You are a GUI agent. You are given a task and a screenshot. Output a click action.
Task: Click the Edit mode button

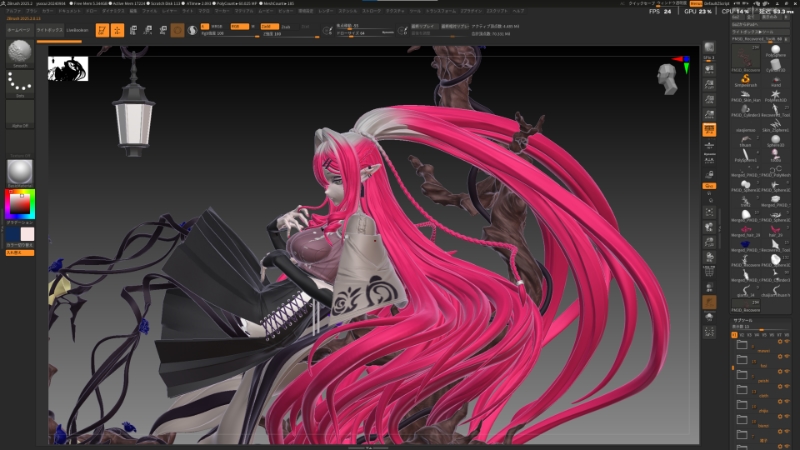(102, 30)
